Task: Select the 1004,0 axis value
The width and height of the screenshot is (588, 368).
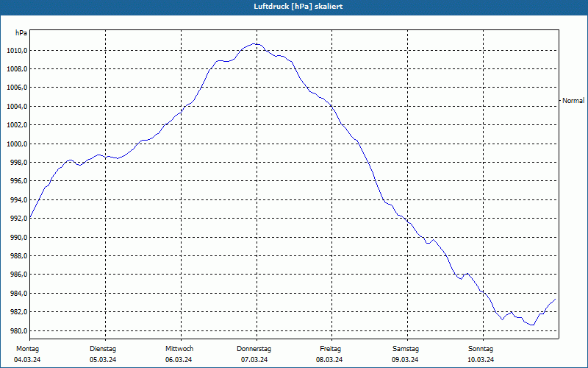Action: pos(16,107)
